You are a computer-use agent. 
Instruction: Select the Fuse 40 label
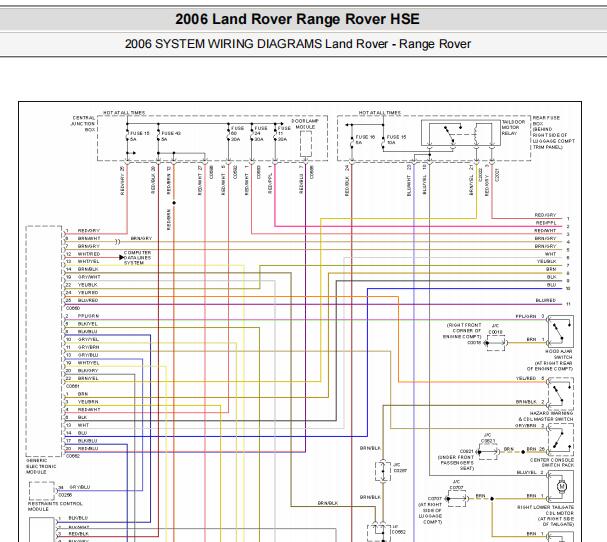[170, 136]
